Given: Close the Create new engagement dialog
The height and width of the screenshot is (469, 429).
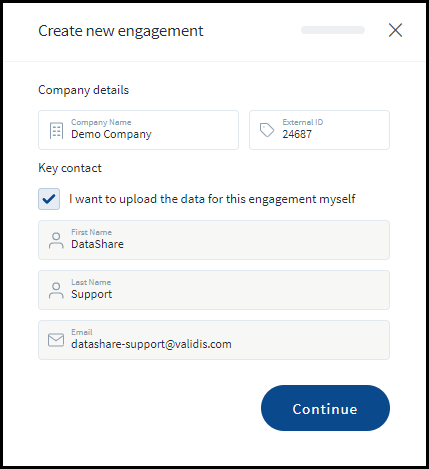Looking at the screenshot, I should click(395, 30).
